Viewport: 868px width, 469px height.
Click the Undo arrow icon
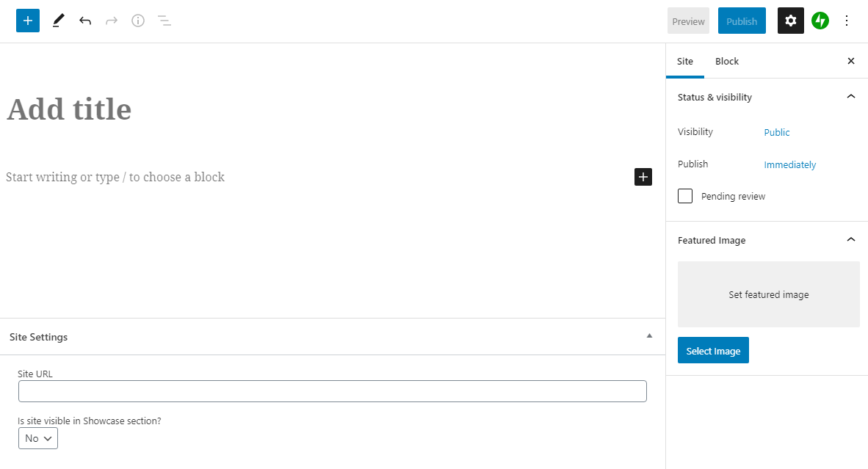(x=84, y=21)
